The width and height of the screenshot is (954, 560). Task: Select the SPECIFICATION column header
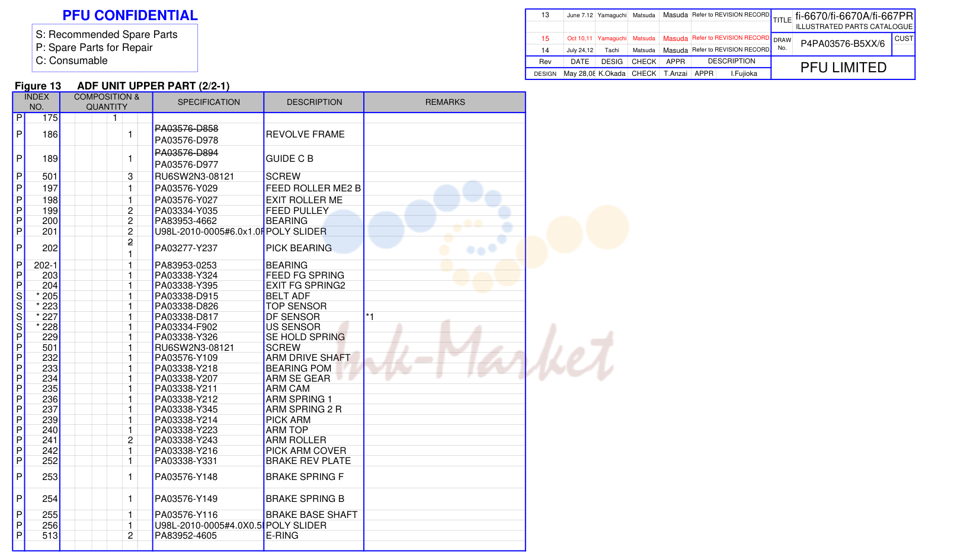(209, 102)
